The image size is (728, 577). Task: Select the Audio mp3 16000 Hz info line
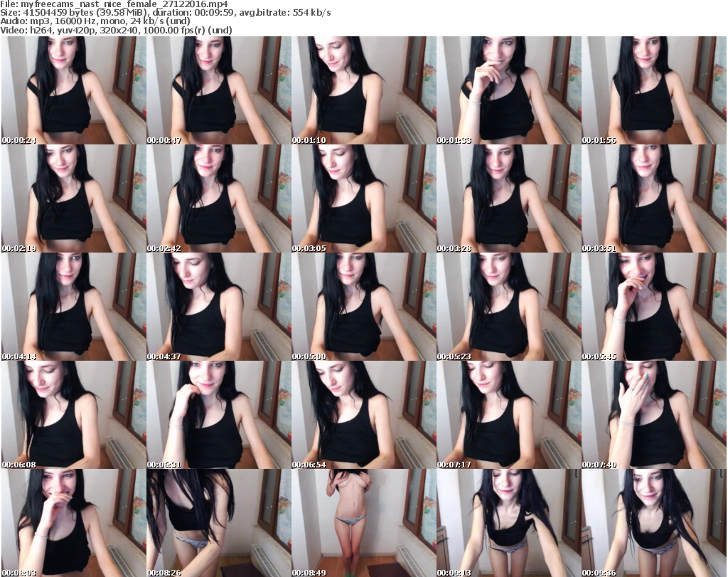(95, 21)
